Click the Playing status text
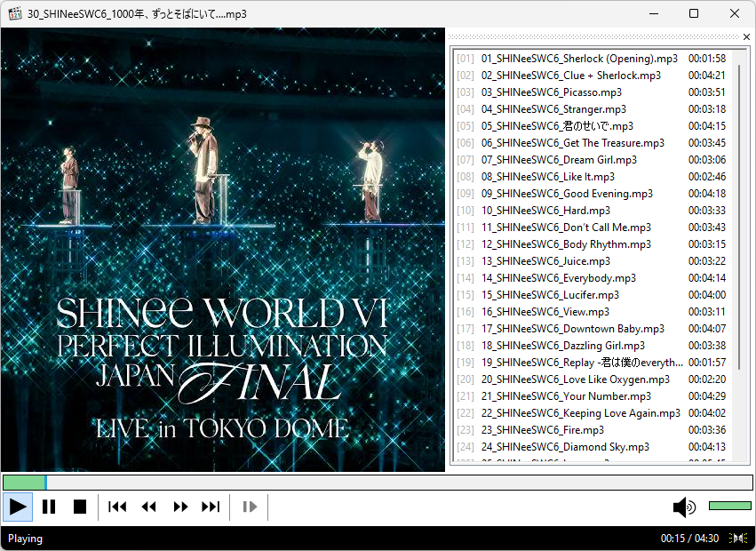756x551 pixels. tap(25, 538)
